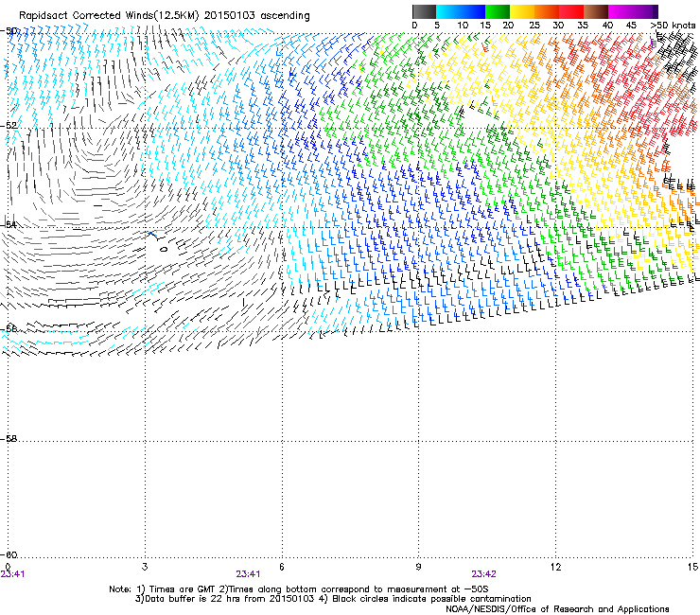Viewport: 700px width, 615px height.
Task: Click the "40" label under the color legend
Action: coord(607,26)
